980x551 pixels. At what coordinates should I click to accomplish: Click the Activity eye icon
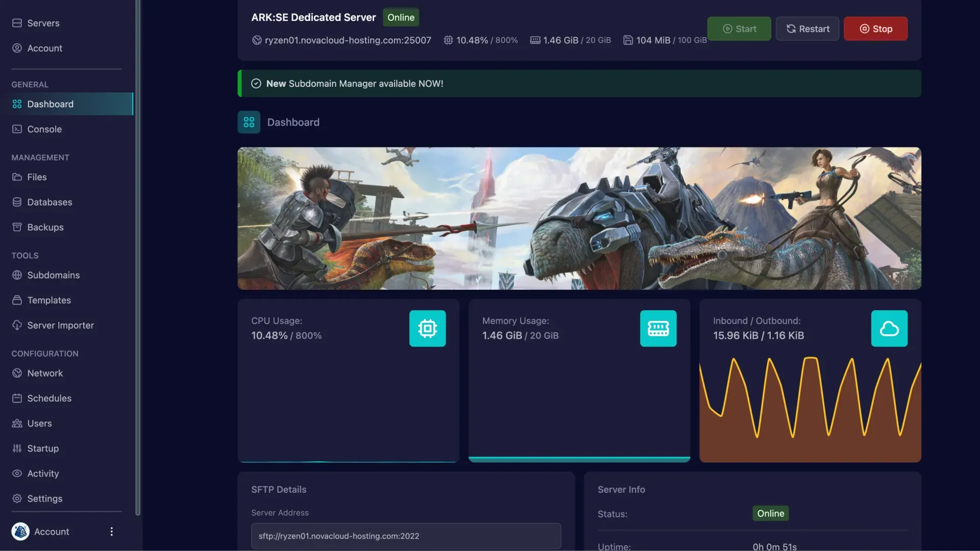coord(17,473)
